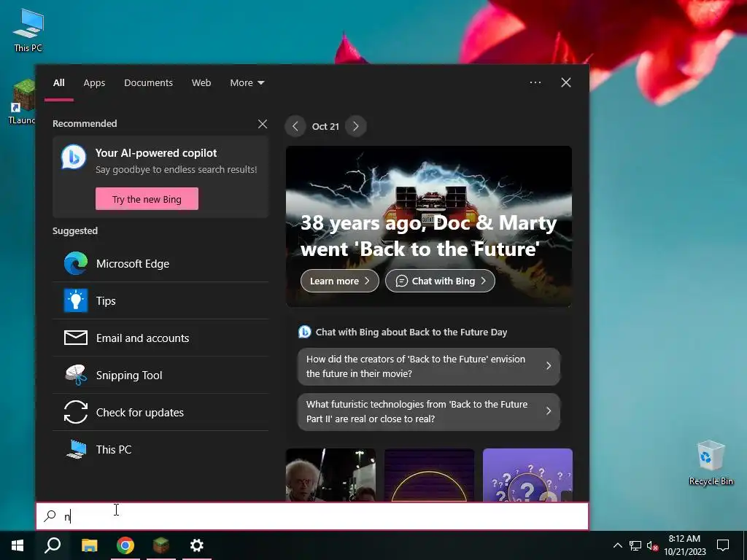Select Email and accounts text label
Screen dimensions: 747x560
(x=142, y=338)
